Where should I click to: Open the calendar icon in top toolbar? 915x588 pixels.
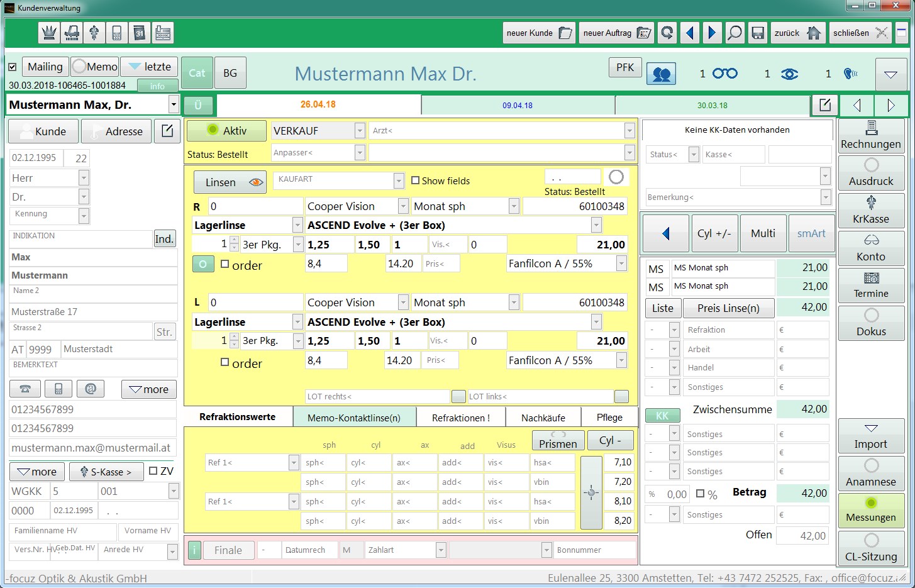140,33
